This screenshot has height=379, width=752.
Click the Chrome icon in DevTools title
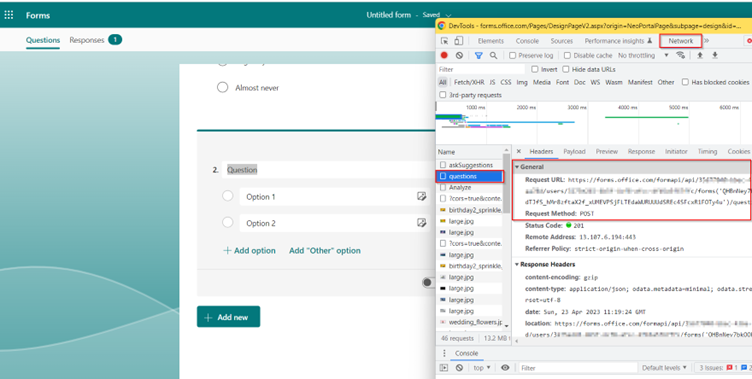coord(441,26)
